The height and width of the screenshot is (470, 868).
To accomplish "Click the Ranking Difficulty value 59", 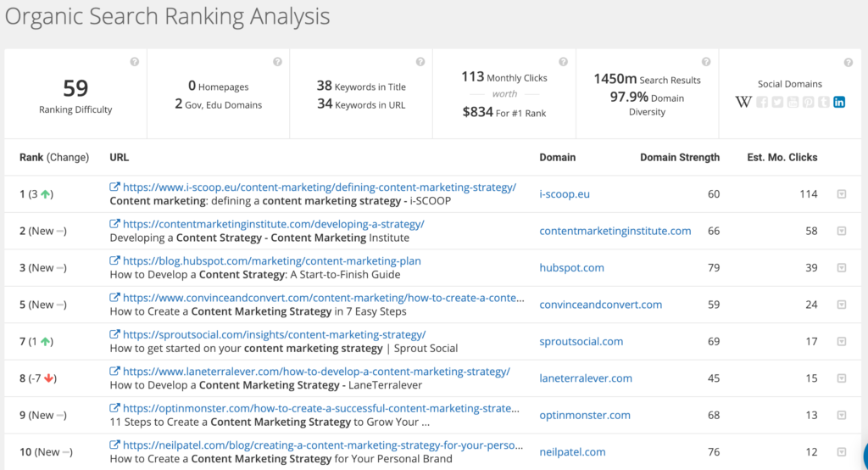I will point(75,88).
